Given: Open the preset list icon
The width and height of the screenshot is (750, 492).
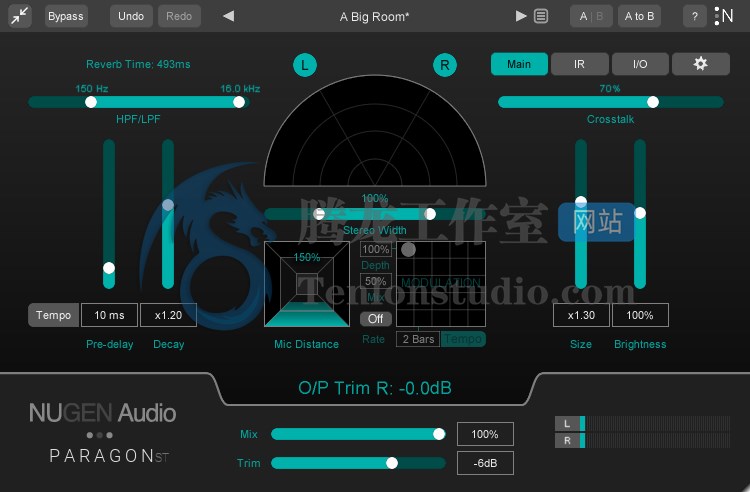Looking at the screenshot, I should [x=541, y=16].
